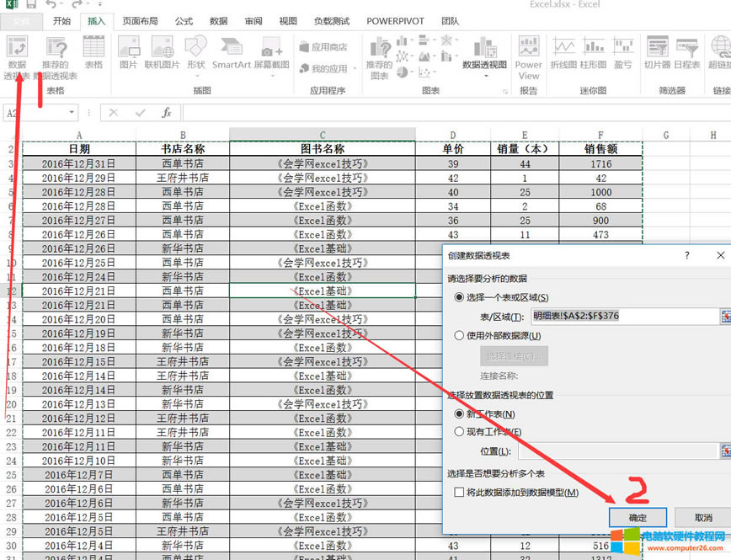The height and width of the screenshot is (560, 731).
Task: Choose 现有工作表 as PivotTable location
Action: click(459, 431)
